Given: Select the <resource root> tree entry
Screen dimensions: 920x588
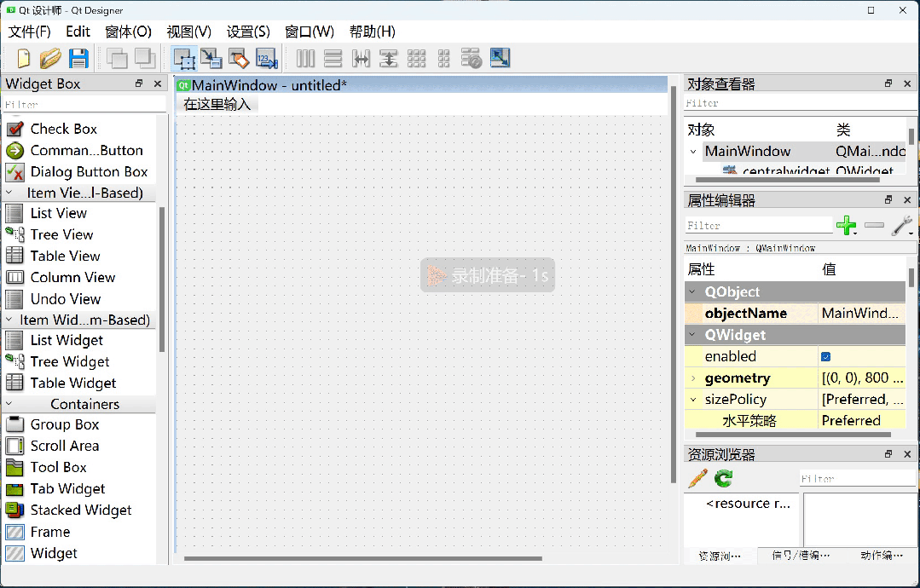Looking at the screenshot, I should click(x=748, y=504).
